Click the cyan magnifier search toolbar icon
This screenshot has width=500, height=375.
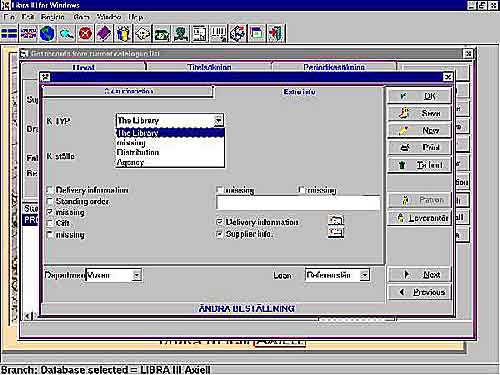tap(66, 33)
